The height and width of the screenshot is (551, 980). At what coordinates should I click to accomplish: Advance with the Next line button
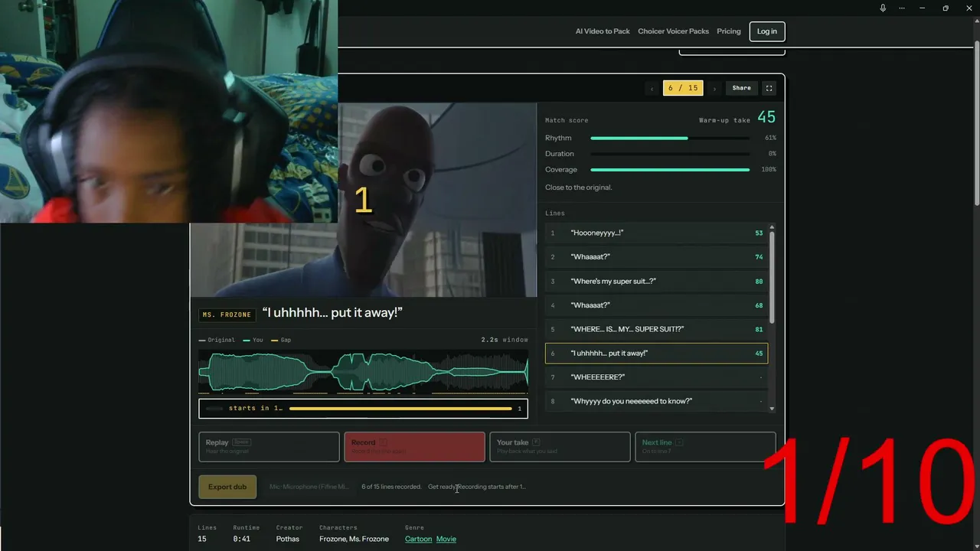coord(705,447)
